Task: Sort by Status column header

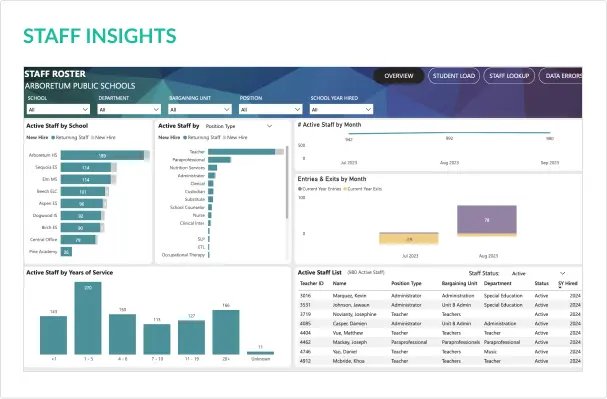Action: coord(542,284)
